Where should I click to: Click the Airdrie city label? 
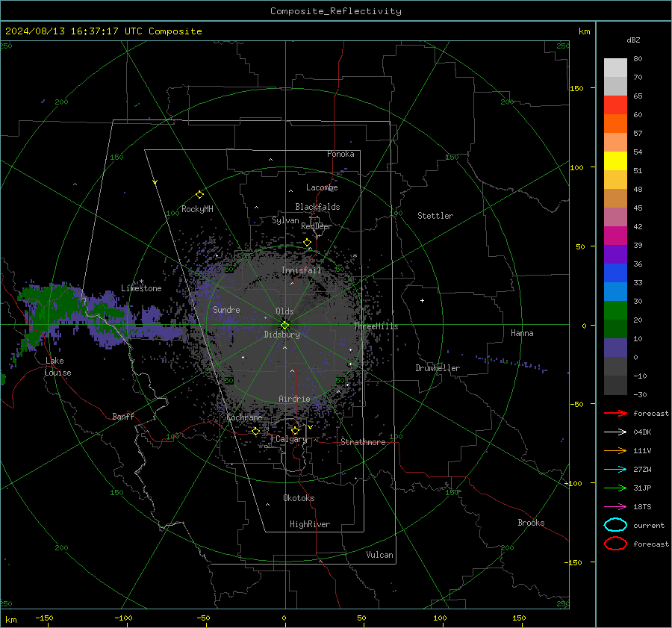pos(294,399)
